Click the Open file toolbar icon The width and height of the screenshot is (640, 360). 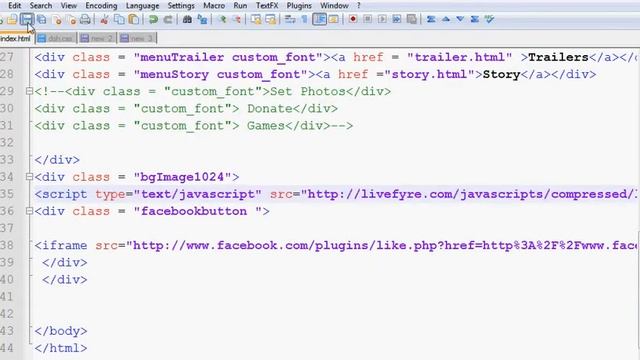point(12,19)
